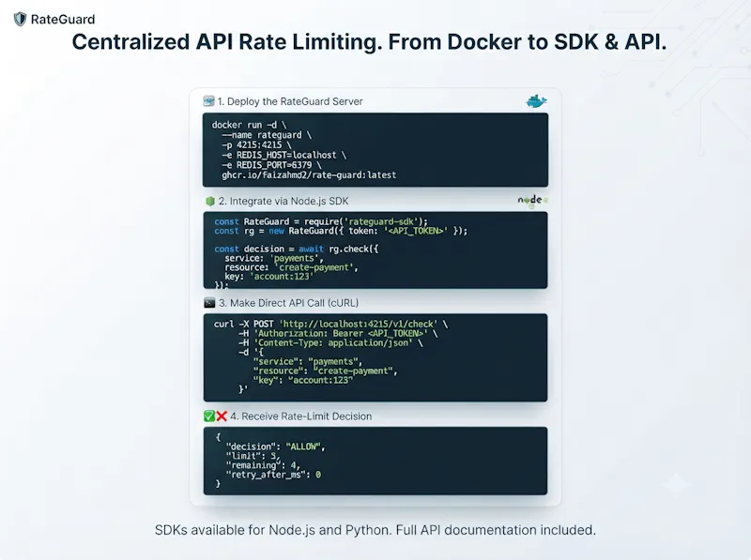Click the Node.js logo icon
Image resolution: width=751 pixels, height=560 pixels.
[532, 201]
